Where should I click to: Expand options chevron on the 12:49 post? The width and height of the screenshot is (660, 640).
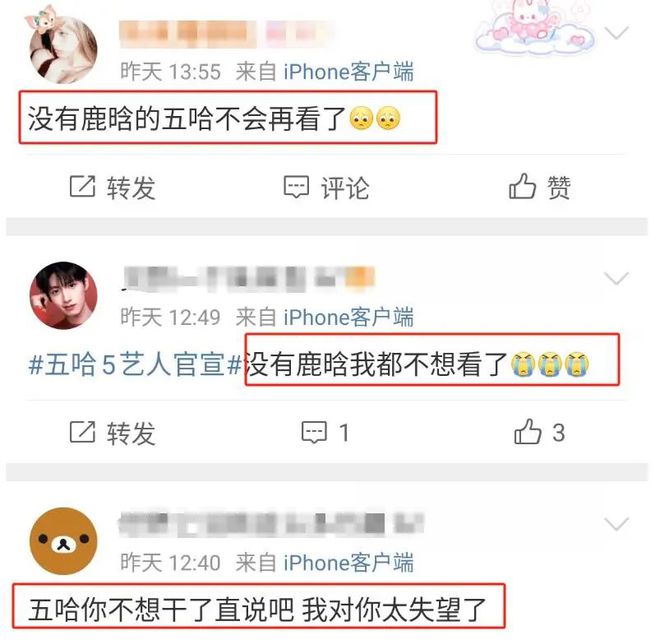tap(616, 278)
